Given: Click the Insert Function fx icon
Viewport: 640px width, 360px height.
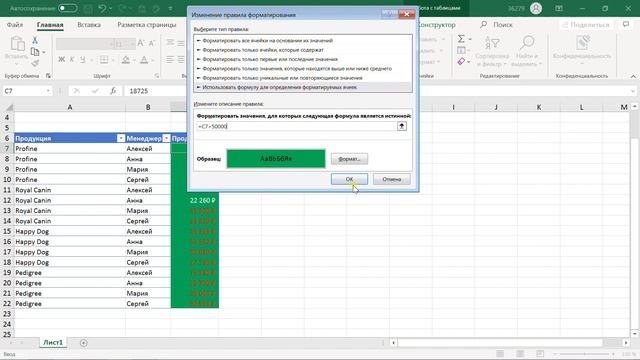Looking at the screenshot, I should 113,91.
